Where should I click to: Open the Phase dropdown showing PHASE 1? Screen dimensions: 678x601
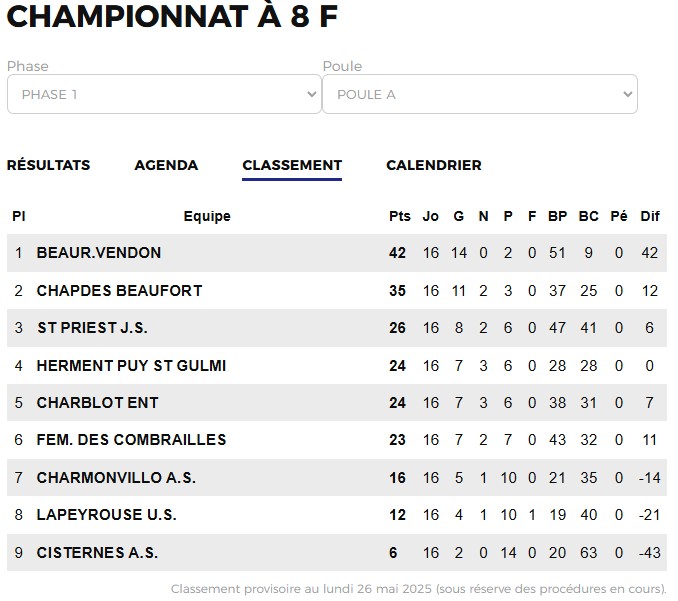[x=164, y=94]
